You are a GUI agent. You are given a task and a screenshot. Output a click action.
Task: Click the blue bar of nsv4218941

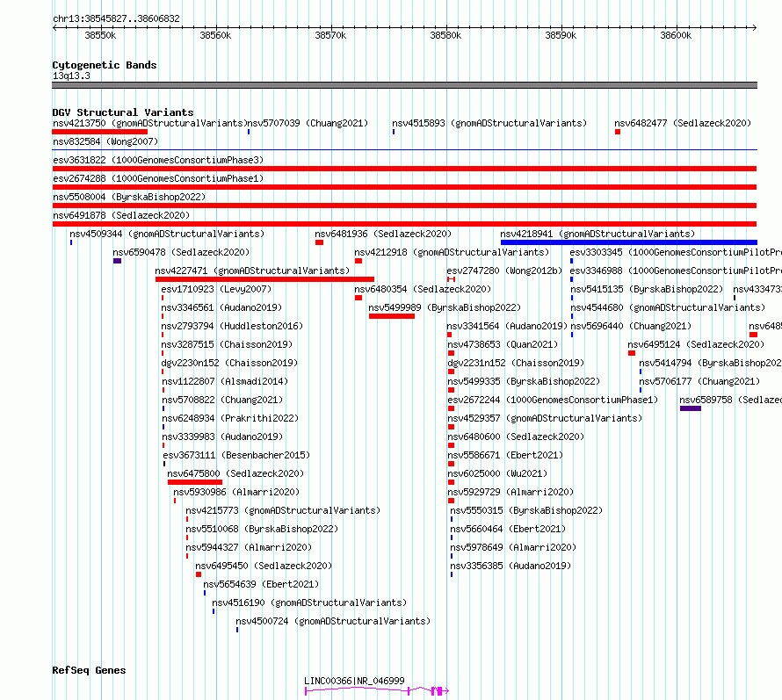[x=629, y=242]
